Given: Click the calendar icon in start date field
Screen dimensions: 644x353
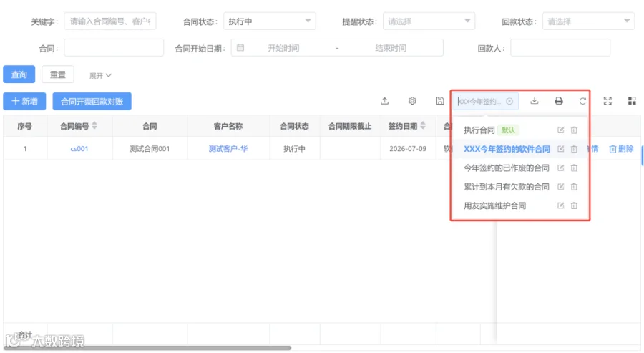Looking at the screenshot, I should coord(240,48).
